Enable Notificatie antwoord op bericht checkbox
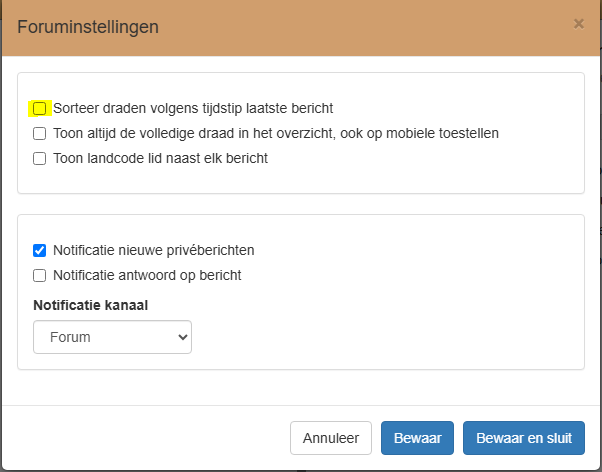Screen dimensions: 602x472 click(x=40, y=275)
